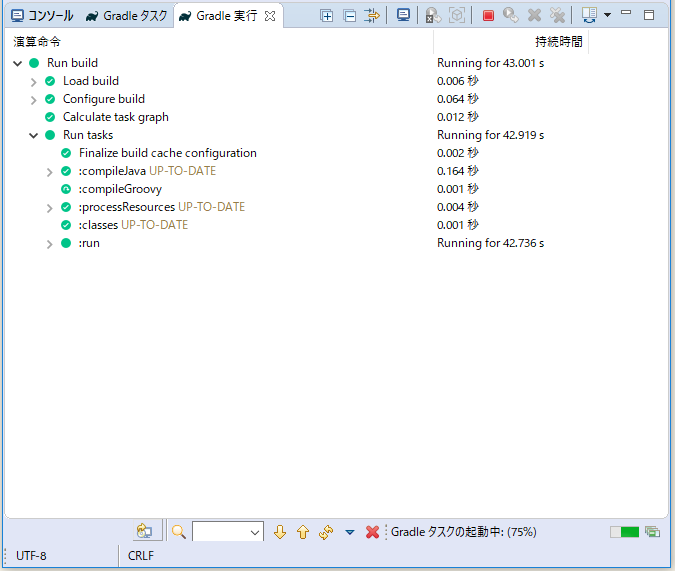Remove terminated execution single X icon

534,16
